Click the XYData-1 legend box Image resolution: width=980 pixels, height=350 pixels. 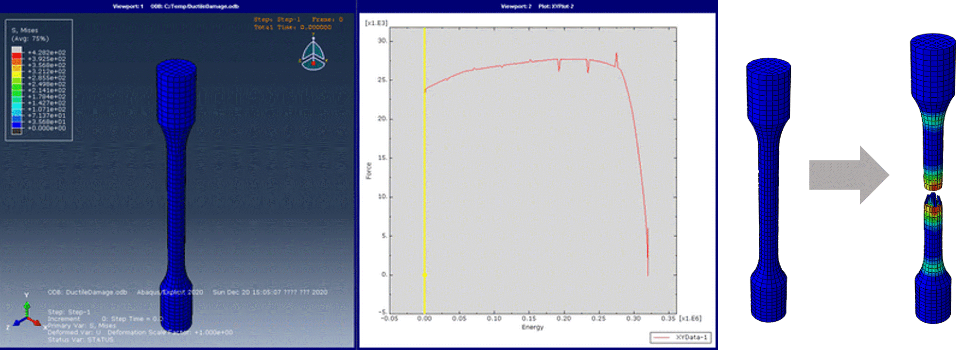click(x=681, y=337)
